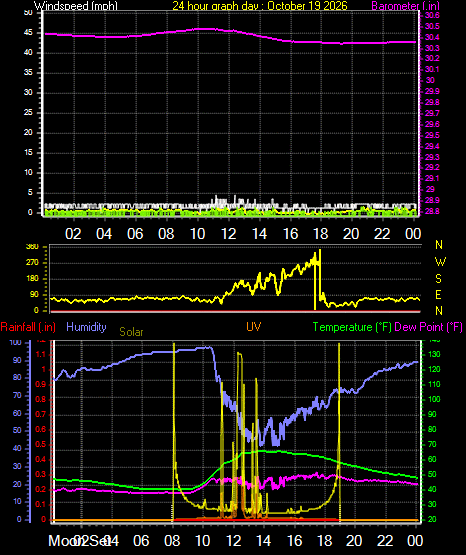This screenshot has width=466, height=555.
Task: Click the 29.7 value on barometer scale
Action: click(x=432, y=113)
